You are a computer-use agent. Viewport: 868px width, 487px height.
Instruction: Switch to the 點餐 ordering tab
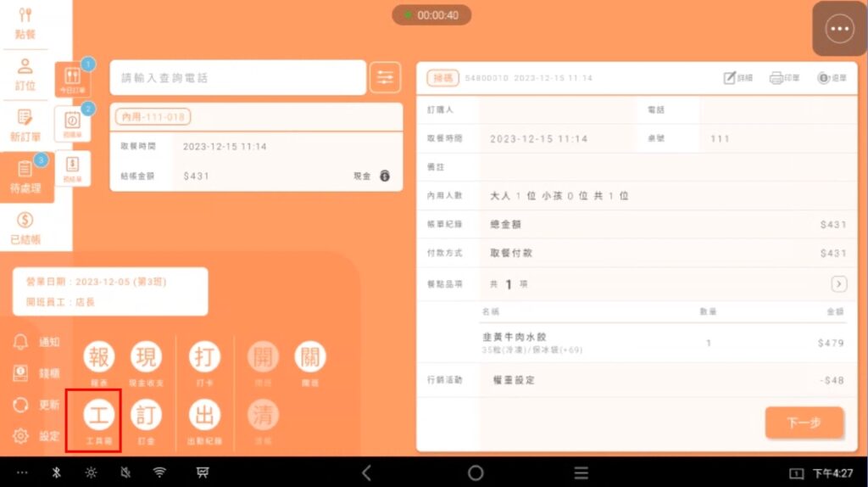25,23
